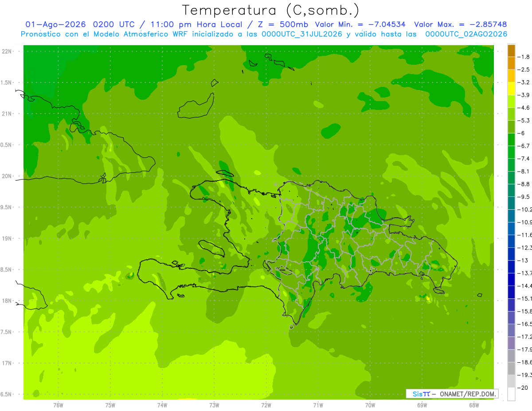532x411 pixels.
Task: Click the '20N' latitude axis label
Action: click(6, 176)
